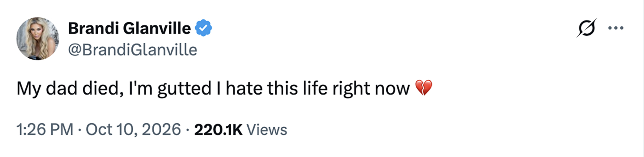Click the phrase "hate this life"

277,88
